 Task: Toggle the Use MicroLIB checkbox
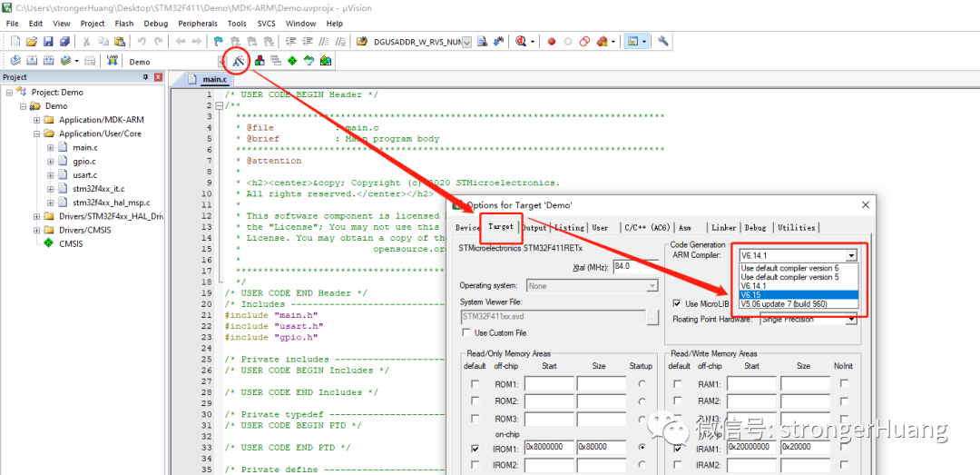pyautogui.click(x=678, y=303)
